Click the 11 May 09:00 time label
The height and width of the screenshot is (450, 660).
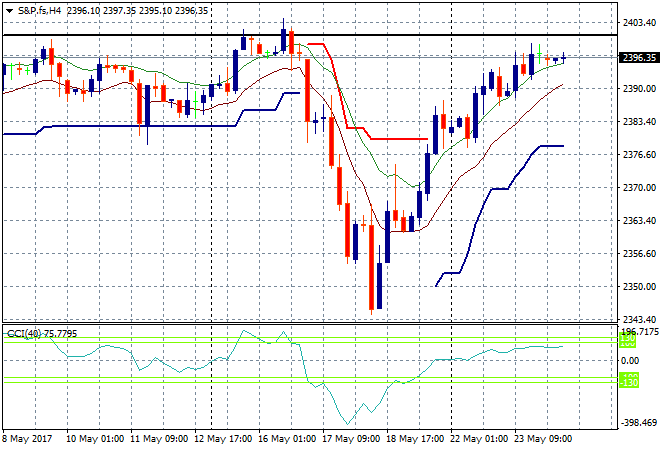[x=159, y=439]
